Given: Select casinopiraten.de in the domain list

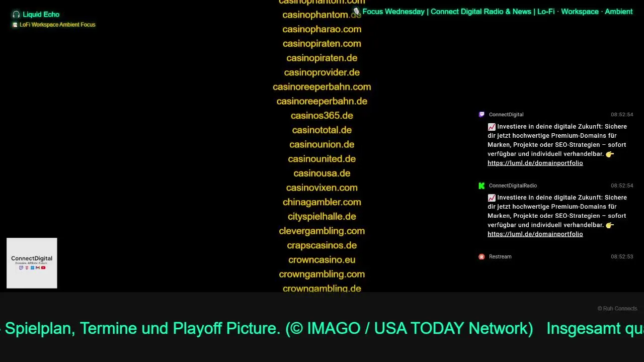Looking at the screenshot, I should [322, 58].
